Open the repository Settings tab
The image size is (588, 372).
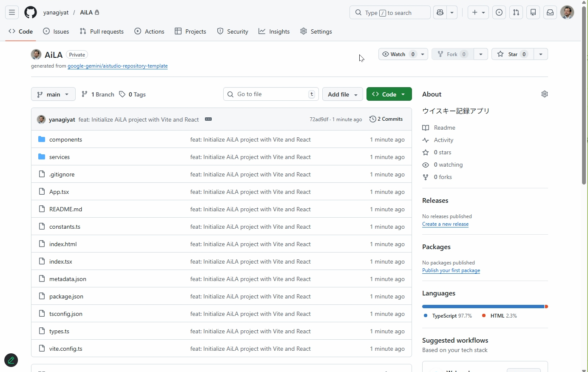316,31
